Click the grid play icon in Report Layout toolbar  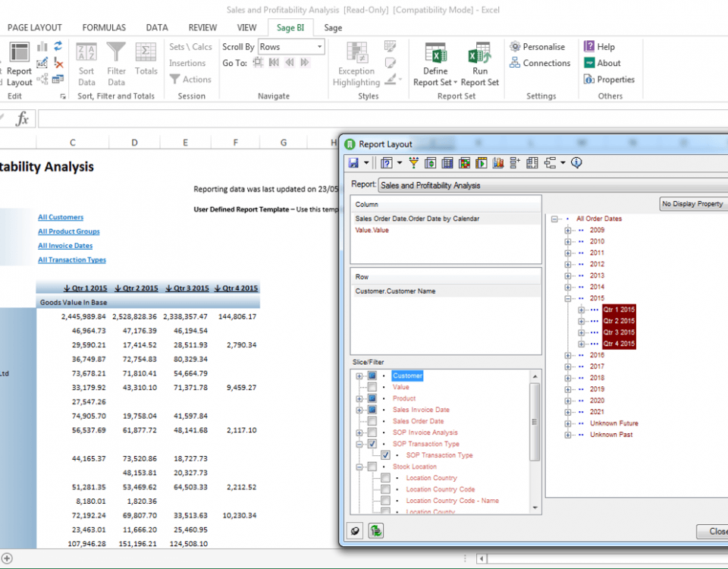click(481, 162)
